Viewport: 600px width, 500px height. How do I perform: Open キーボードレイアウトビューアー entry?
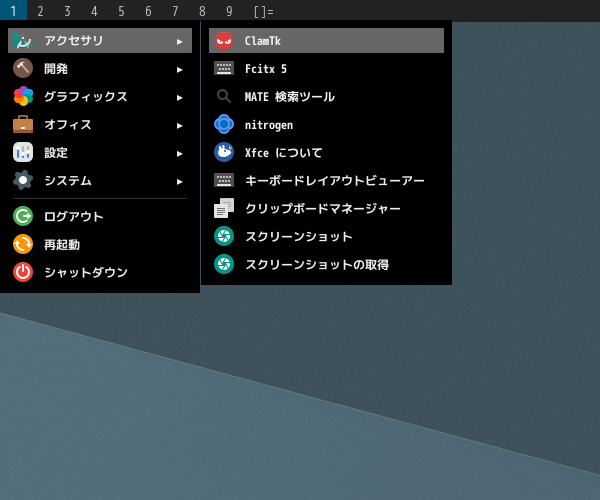[x=326, y=180]
